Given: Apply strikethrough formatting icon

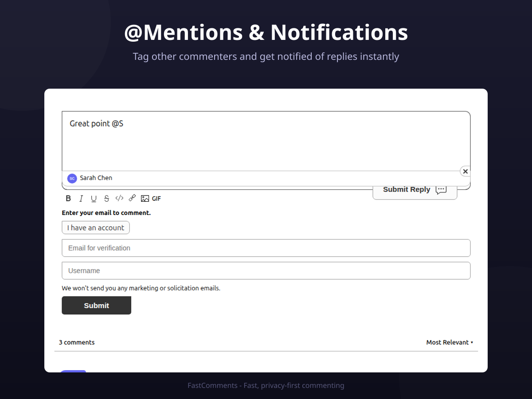Looking at the screenshot, I should [x=106, y=199].
